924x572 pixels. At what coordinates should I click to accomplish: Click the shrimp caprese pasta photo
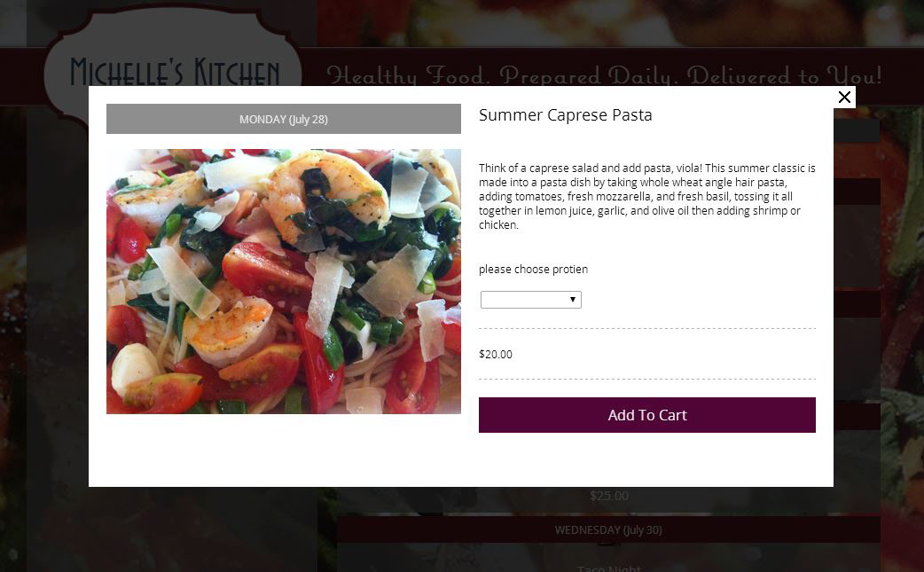pos(284,281)
